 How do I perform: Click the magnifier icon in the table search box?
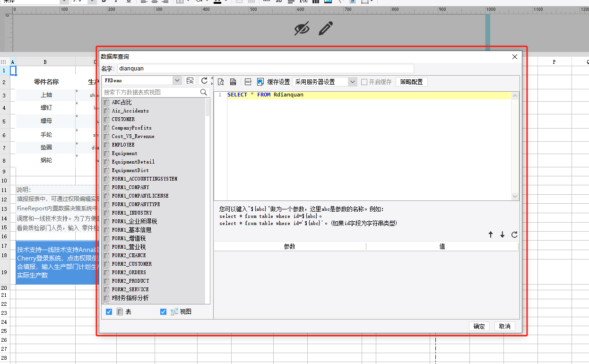[x=204, y=92]
